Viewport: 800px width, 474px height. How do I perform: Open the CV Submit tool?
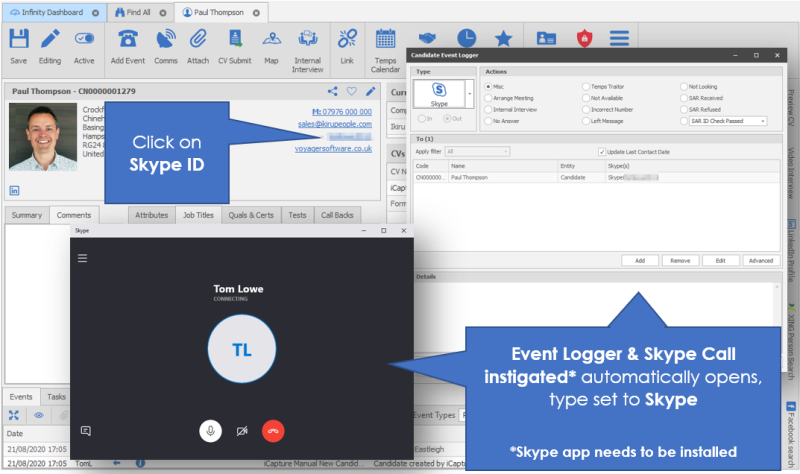pos(235,40)
